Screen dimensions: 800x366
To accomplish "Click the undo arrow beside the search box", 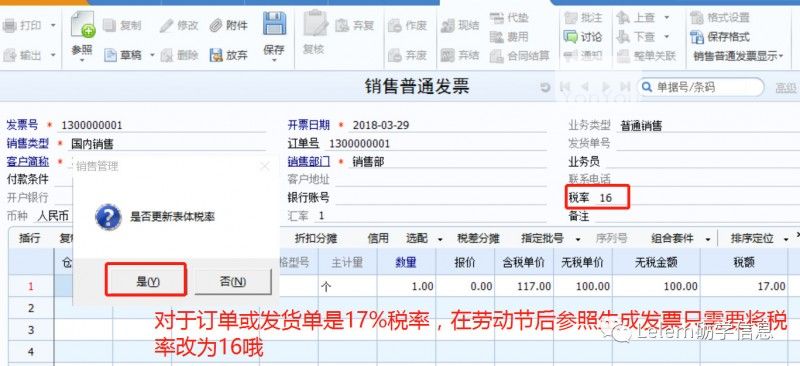I will click(545, 88).
